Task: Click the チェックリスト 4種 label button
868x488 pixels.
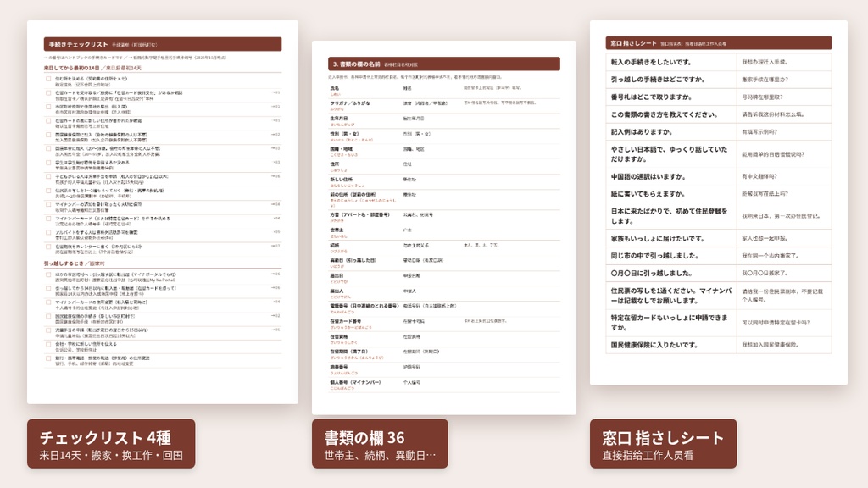Action: (111, 444)
